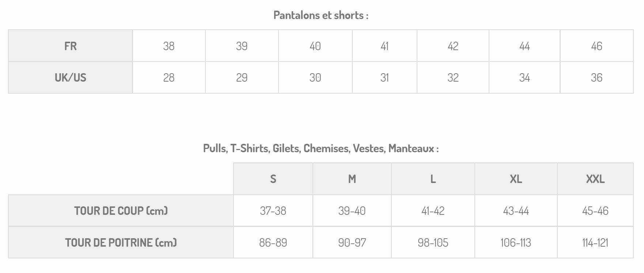Select FR size 46 cell

(x=597, y=46)
